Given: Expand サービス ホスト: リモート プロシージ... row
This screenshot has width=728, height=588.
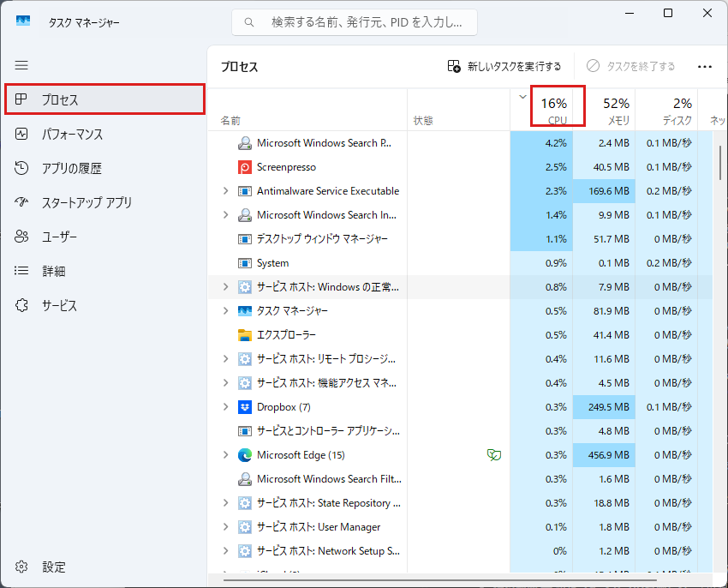Looking at the screenshot, I should tap(225, 359).
